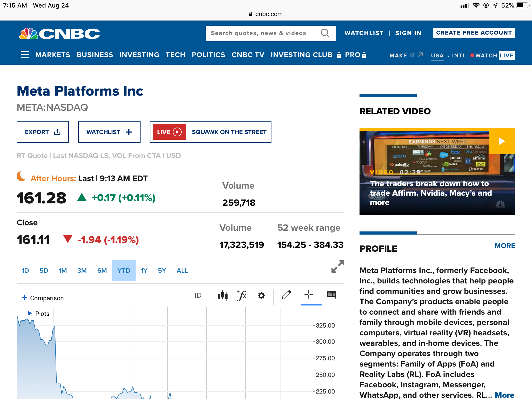
Task: Select the YTD chart range
Action: (124, 271)
